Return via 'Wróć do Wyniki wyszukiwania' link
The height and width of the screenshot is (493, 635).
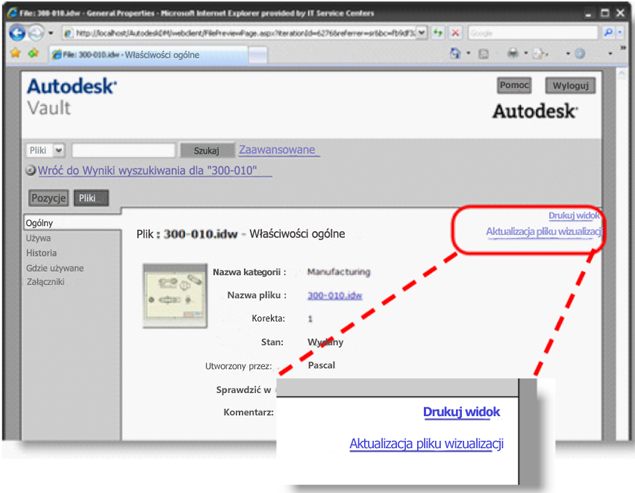[x=147, y=171]
